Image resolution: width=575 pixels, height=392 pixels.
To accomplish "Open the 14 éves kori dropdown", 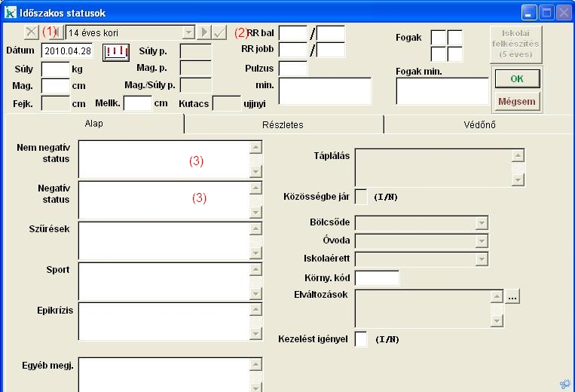I will pos(188,32).
